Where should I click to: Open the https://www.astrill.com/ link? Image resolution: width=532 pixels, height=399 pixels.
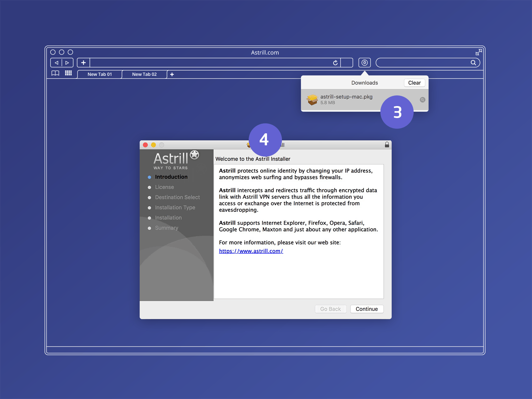click(251, 251)
